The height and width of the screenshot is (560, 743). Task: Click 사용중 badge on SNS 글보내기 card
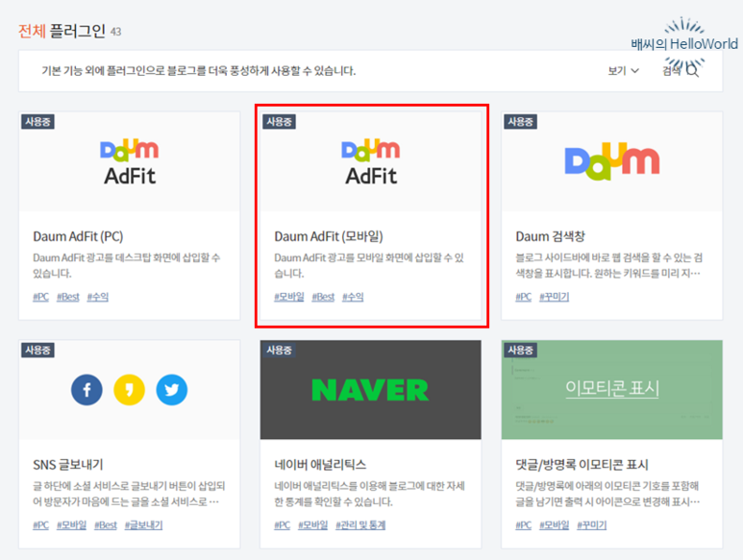pos(37,350)
